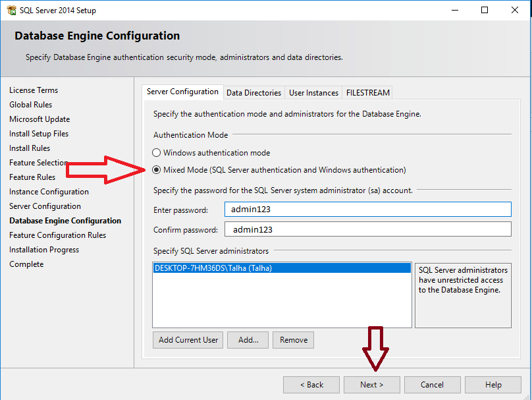This screenshot has height=400, width=532.
Task: Switch to the FILESTREAM tab
Action: click(x=368, y=93)
